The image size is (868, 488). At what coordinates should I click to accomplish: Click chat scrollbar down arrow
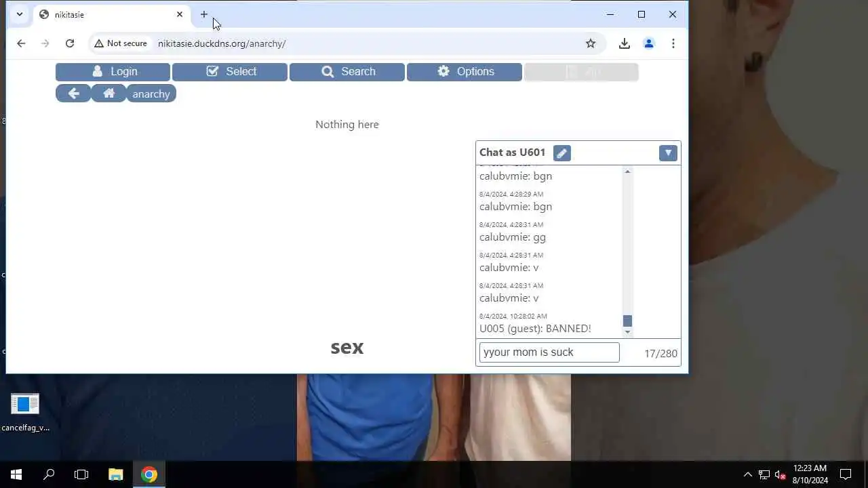click(x=627, y=331)
